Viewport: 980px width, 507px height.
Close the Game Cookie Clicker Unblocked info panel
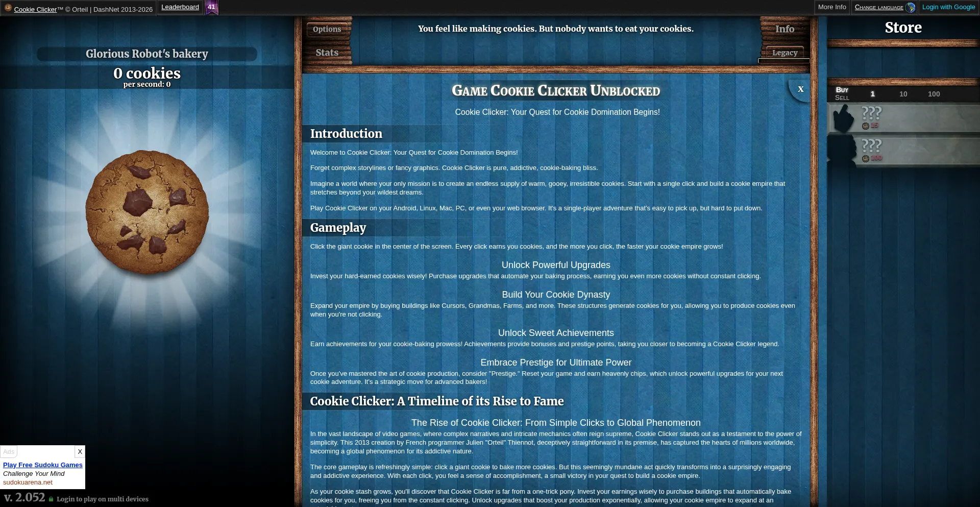(x=800, y=89)
